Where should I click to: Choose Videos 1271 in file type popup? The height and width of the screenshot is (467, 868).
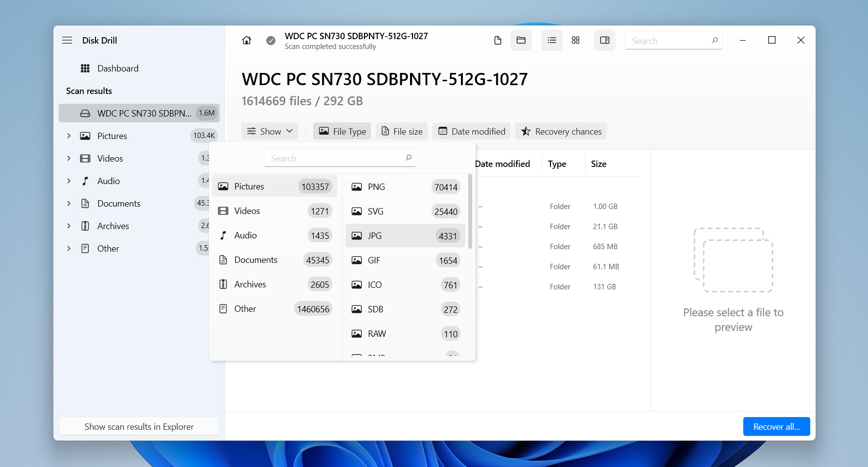pyautogui.click(x=274, y=211)
